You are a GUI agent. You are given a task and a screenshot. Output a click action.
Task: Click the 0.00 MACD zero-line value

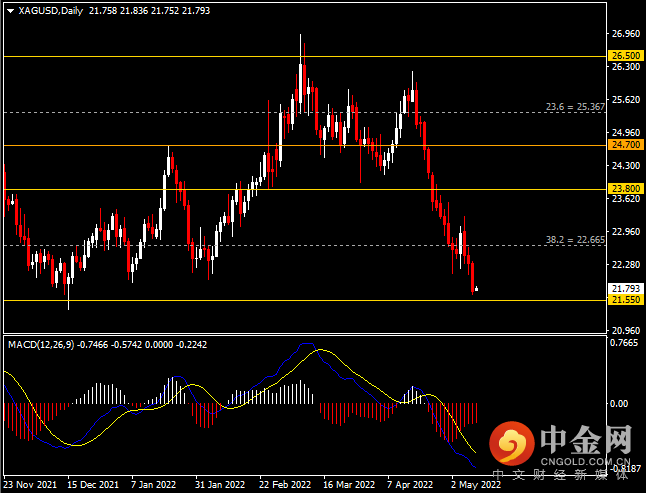619,404
